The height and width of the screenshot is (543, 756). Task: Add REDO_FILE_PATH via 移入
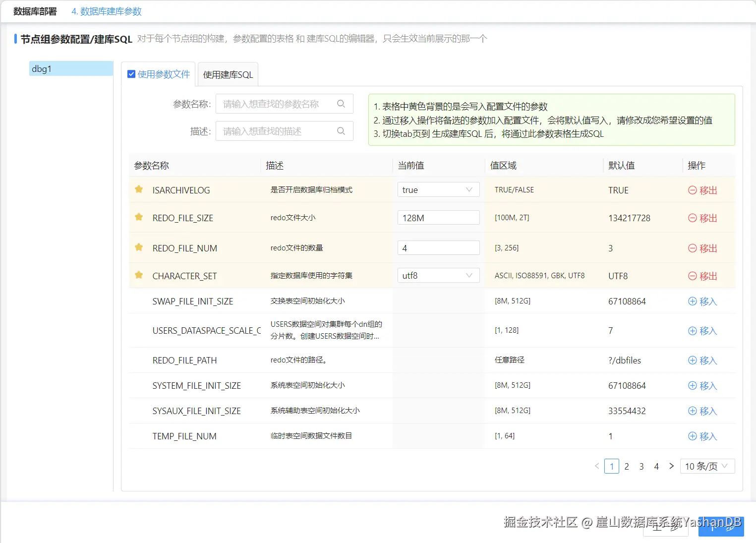tap(702, 361)
